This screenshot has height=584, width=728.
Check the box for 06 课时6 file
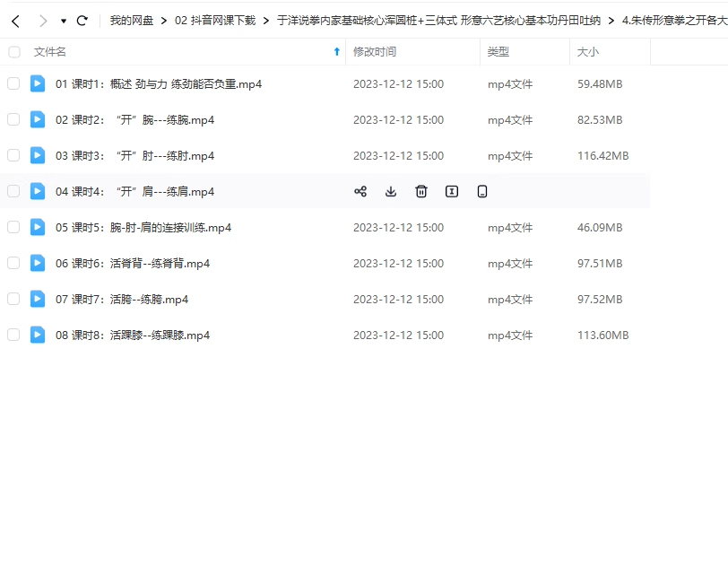(x=13, y=264)
